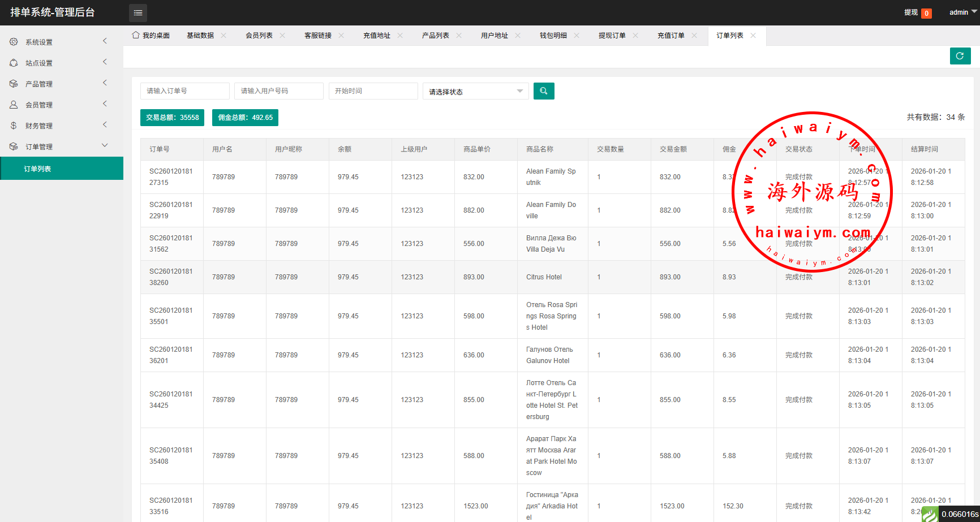Focus the 请输入订单号 input field

184,91
